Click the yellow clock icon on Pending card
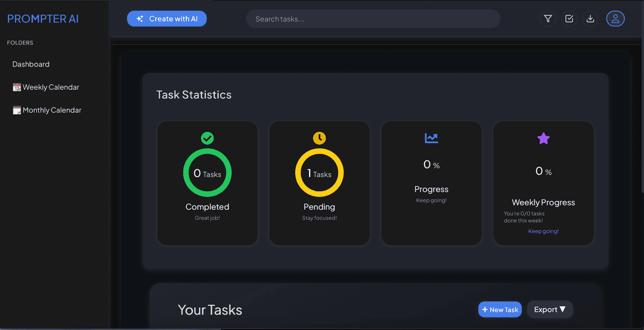Image resolution: width=644 pixels, height=330 pixels. coord(319,137)
